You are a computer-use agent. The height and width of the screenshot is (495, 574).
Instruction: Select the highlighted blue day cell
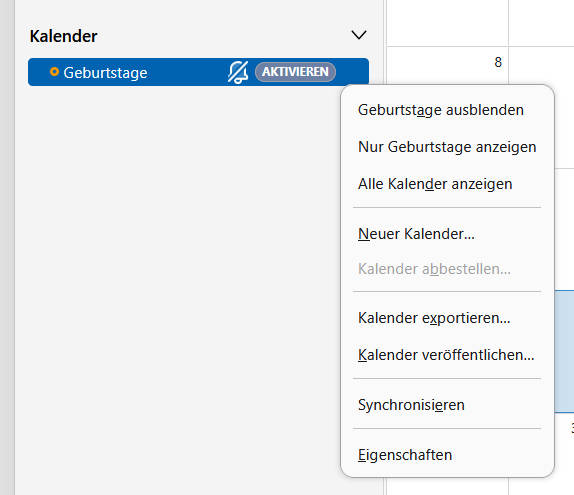pyautogui.click(x=564, y=351)
